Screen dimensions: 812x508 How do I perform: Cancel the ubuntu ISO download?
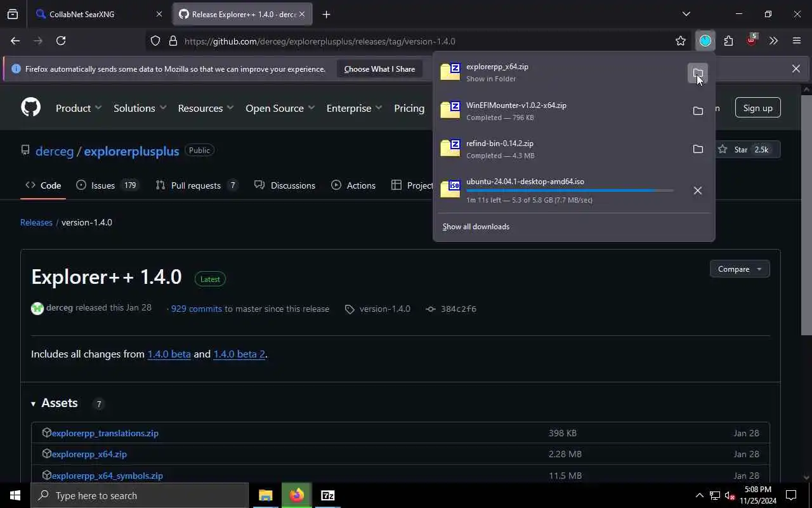[x=698, y=190]
